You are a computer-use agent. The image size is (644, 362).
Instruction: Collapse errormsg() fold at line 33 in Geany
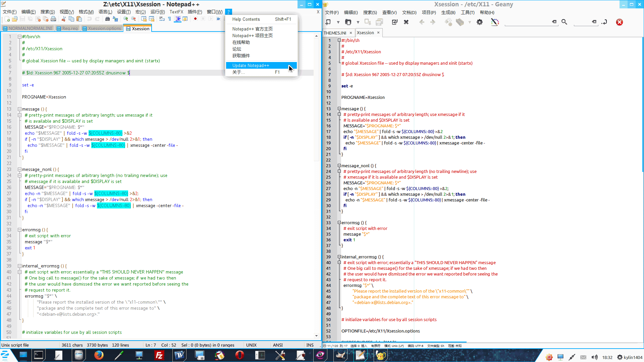[x=339, y=223]
